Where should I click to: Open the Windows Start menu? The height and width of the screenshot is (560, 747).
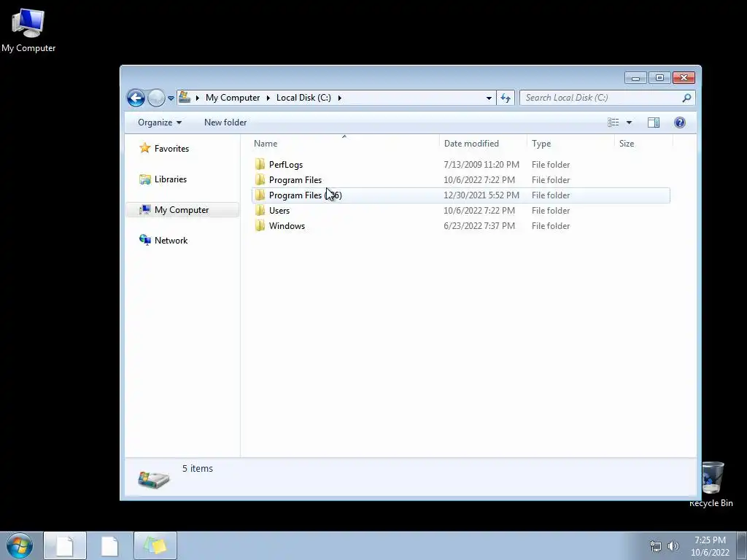[x=20, y=545]
